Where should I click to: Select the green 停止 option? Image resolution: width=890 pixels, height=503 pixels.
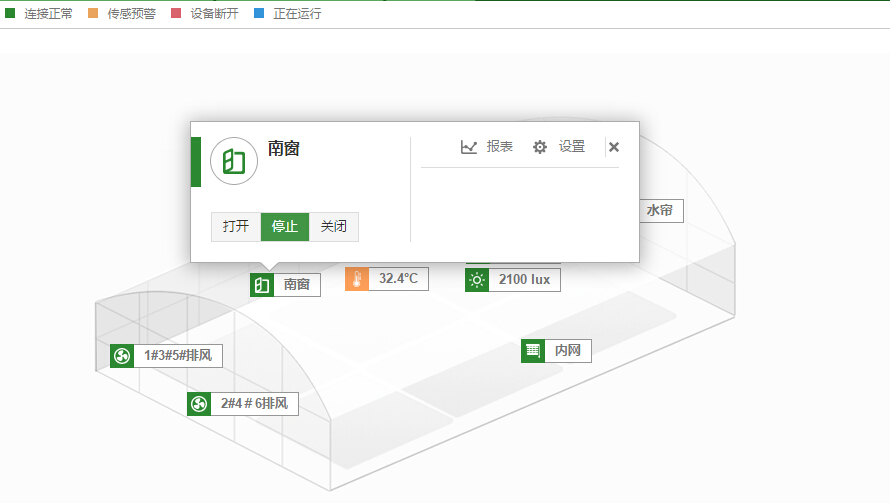pos(285,227)
